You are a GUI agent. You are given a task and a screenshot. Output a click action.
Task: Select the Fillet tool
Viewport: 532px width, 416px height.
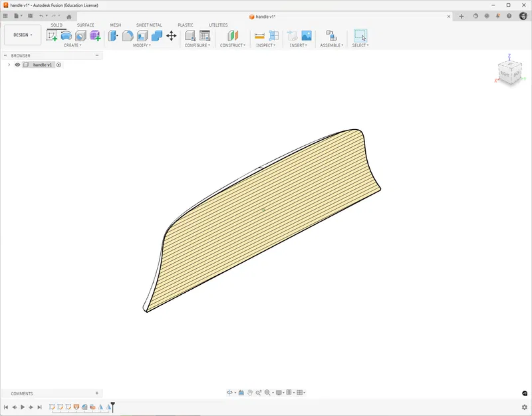pos(128,36)
